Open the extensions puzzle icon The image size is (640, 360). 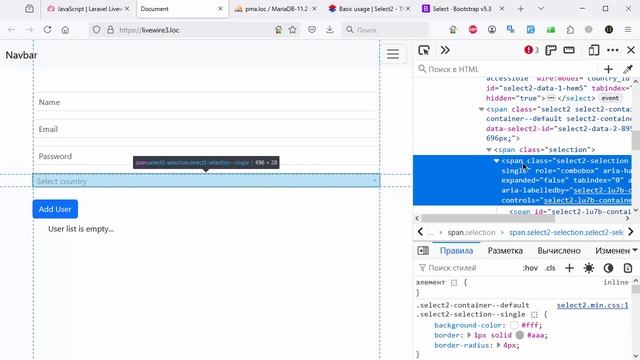(570, 29)
